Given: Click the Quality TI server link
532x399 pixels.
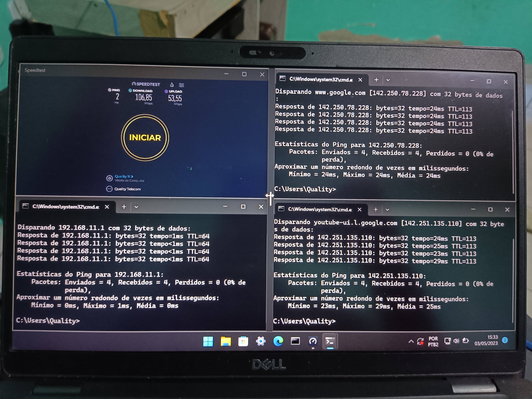Looking at the screenshot, I should pos(124,176).
